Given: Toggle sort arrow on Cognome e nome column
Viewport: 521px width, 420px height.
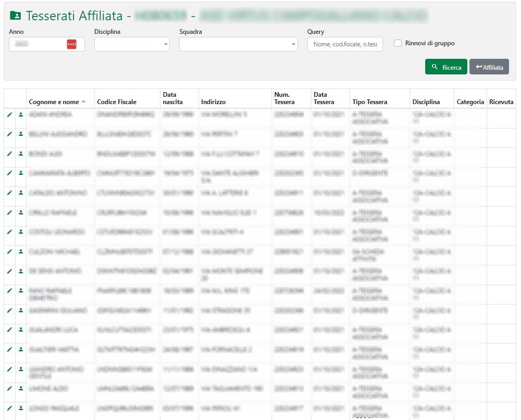Looking at the screenshot, I should pyautogui.click(x=83, y=102).
